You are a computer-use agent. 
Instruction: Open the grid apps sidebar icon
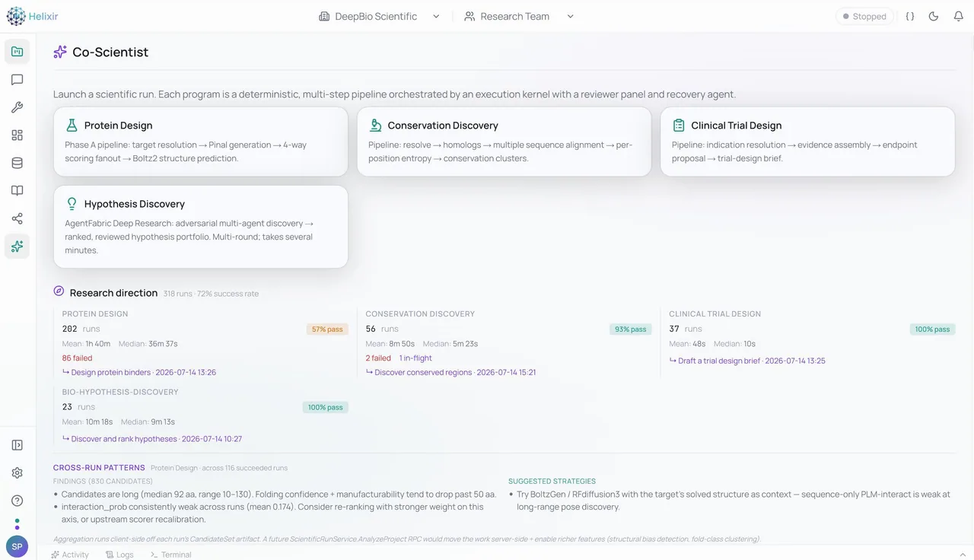point(17,135)
